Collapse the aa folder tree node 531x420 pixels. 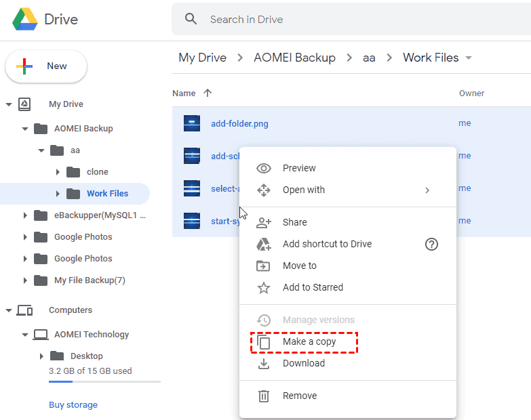pos(41,150)
